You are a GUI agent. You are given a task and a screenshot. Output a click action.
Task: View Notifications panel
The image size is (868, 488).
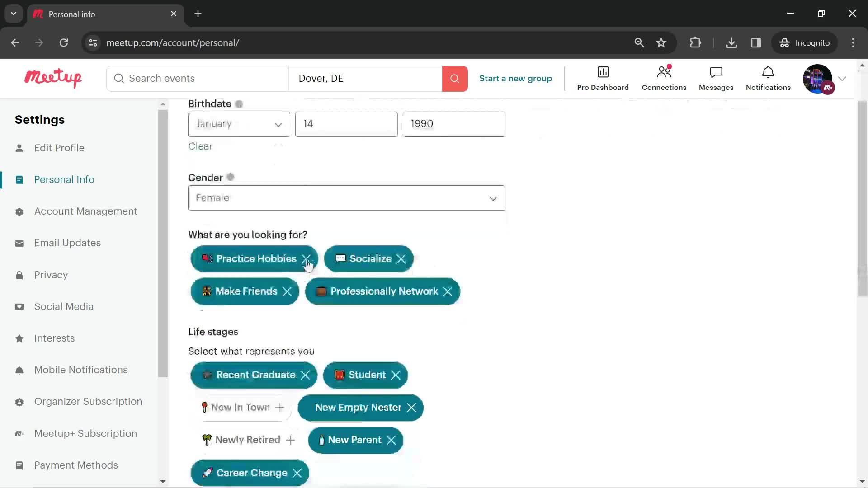pos(769,78)
